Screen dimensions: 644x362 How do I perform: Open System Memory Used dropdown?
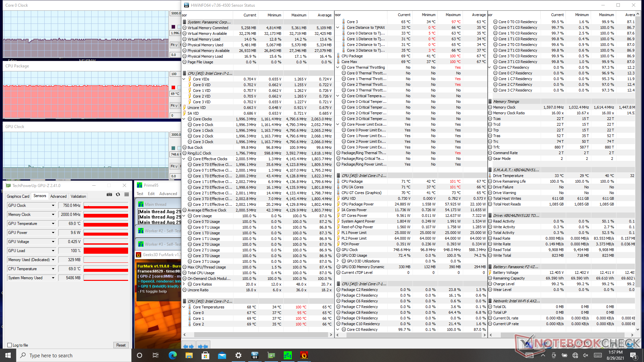pyautogui.click(x=53, y=278)
